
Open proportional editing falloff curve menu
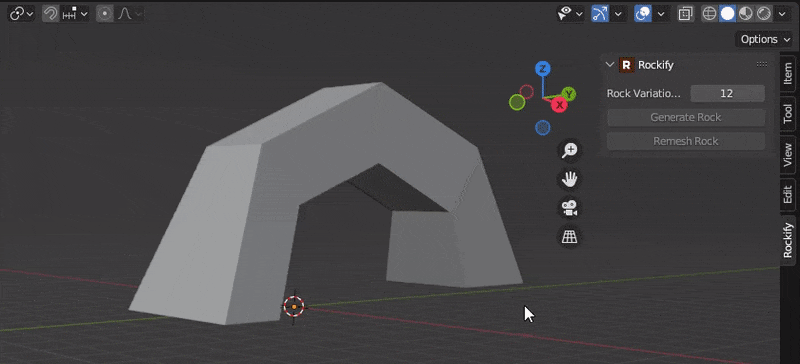coord(129,14)
